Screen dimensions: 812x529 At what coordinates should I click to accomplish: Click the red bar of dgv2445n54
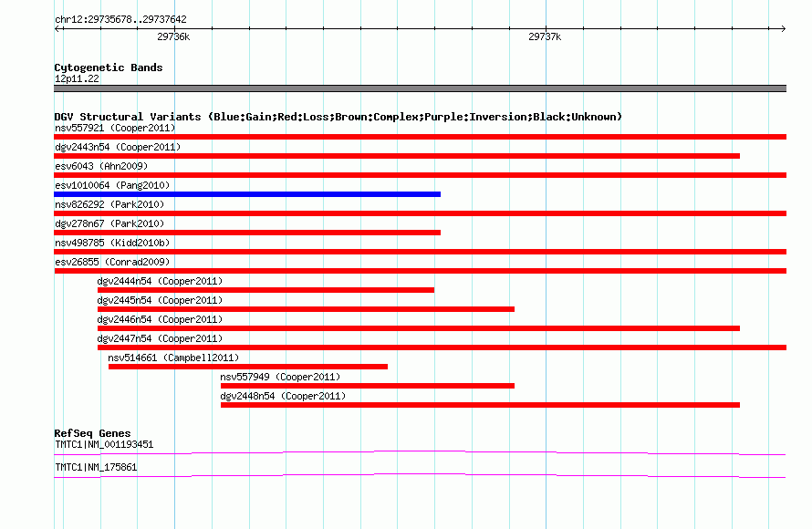306,309
